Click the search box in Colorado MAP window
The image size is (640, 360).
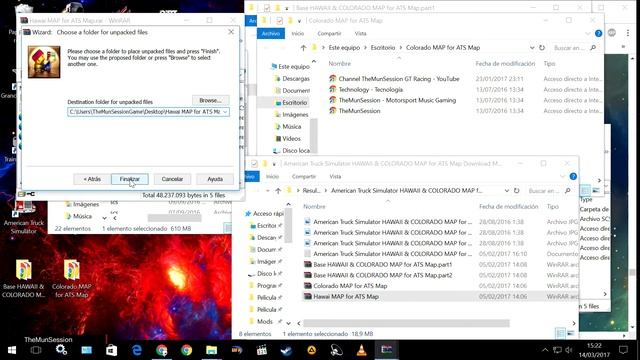point(575,48)
